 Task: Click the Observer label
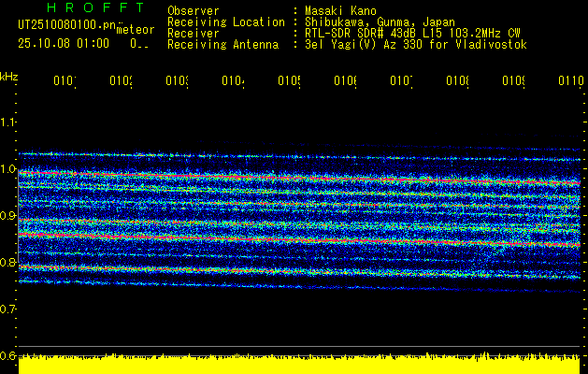(194, 10)
